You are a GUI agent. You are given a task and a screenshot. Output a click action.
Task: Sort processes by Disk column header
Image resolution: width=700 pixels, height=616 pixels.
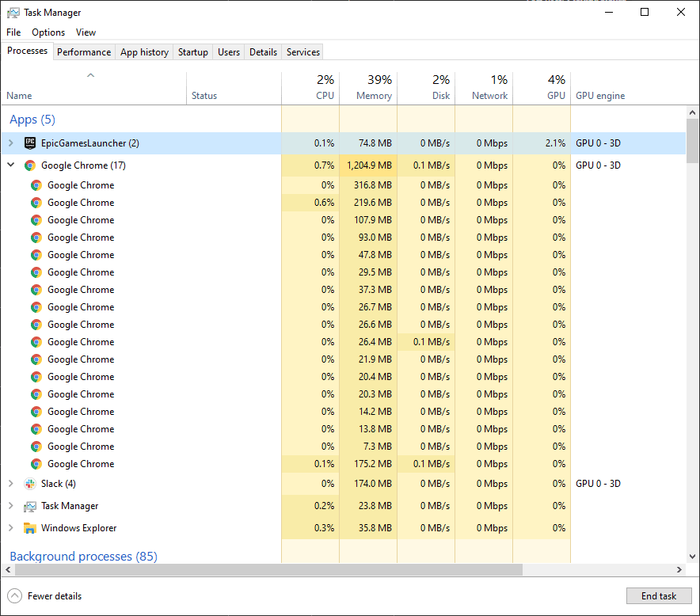[426, 89]
